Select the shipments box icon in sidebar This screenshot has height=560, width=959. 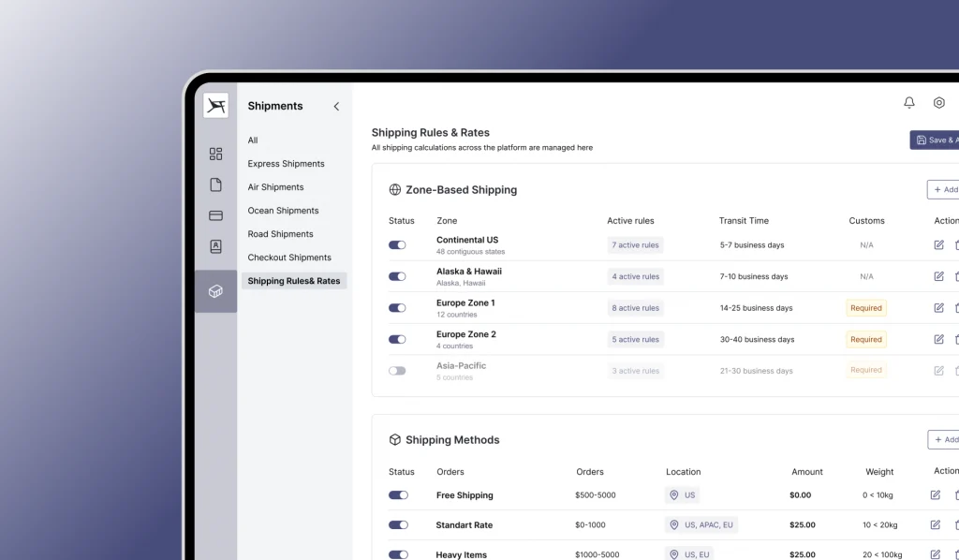click(215, 291)
